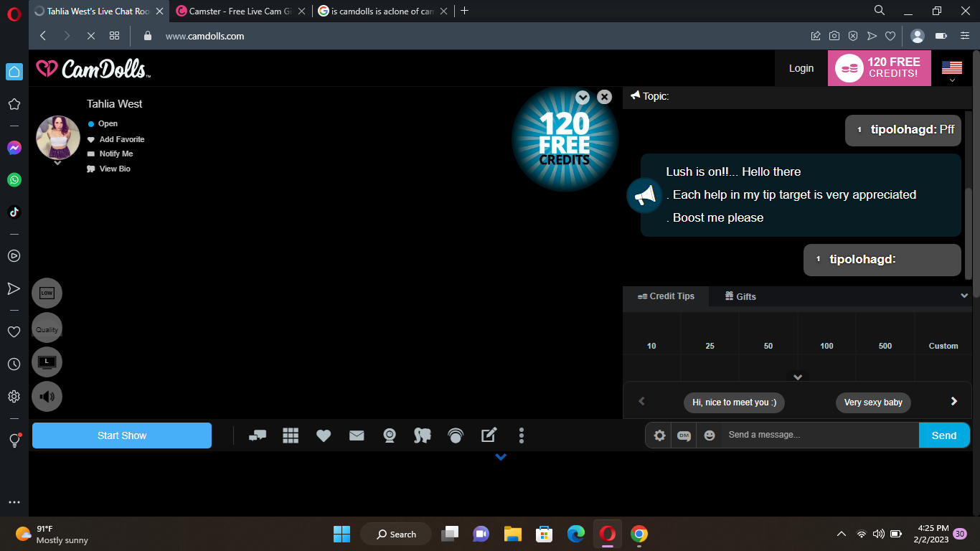Collapse the 120 Free Credits badge chevron
This screenshot has width=980, height=551.
pos(583,97)
